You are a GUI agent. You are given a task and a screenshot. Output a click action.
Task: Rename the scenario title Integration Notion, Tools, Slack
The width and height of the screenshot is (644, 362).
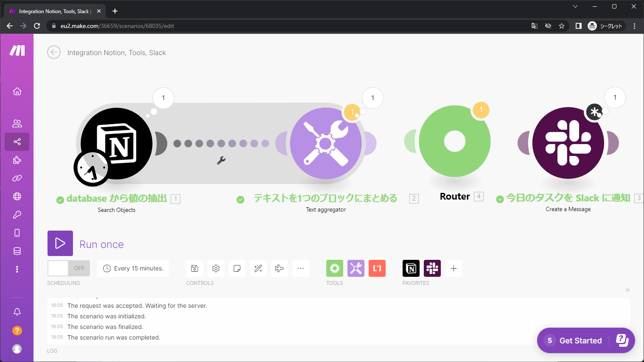[117, 53]
